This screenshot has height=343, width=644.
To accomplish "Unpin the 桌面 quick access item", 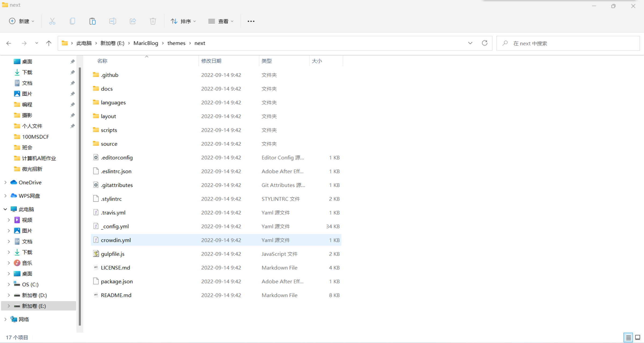I will click(x=72, y=62).
